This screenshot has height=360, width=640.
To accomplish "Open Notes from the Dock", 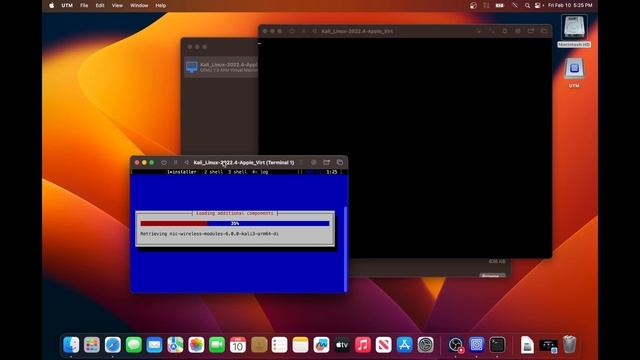I will [x=300, y=345].
